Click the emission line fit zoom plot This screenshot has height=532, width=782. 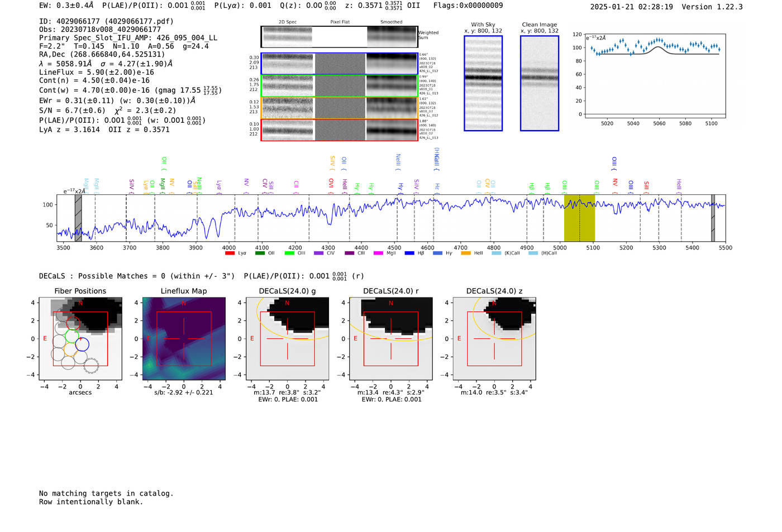(x=655, y=76)
